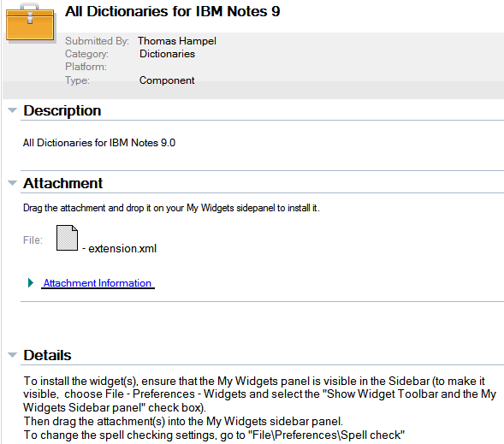504x444 pixels.
Task: Open the Attachment Information link
Action: [98, 283]
